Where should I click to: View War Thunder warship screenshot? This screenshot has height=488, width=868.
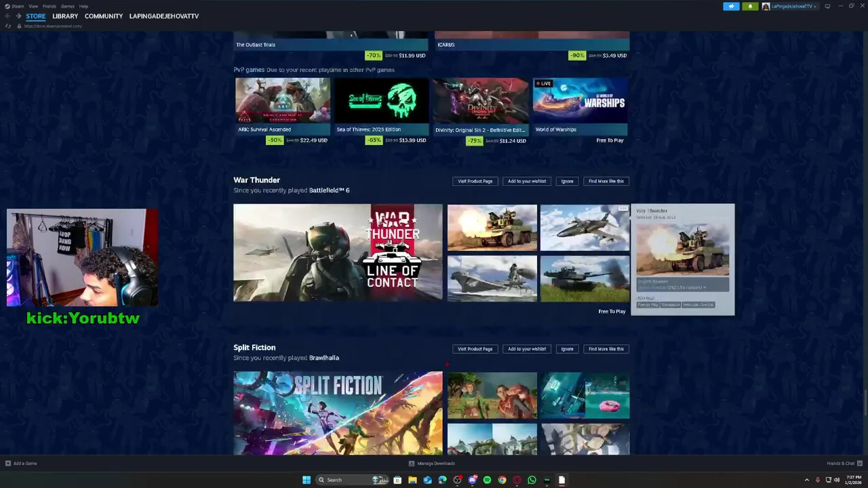(x=492, y=279)
